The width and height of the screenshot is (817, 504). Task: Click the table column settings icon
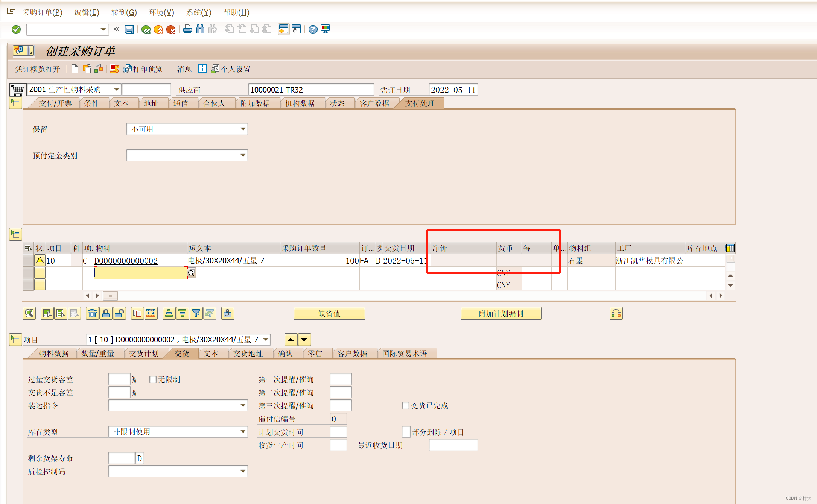730,248
